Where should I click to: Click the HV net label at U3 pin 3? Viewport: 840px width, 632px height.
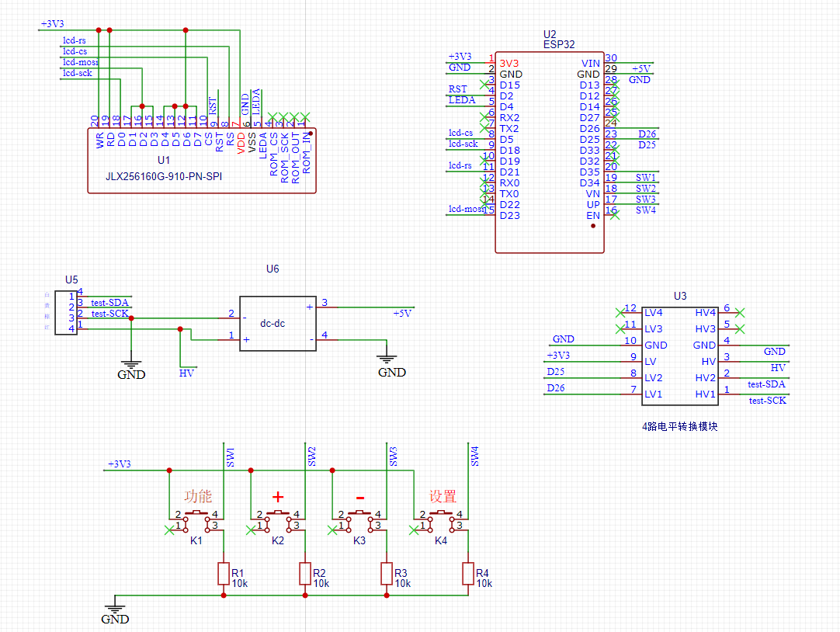(x=778, y=367)
